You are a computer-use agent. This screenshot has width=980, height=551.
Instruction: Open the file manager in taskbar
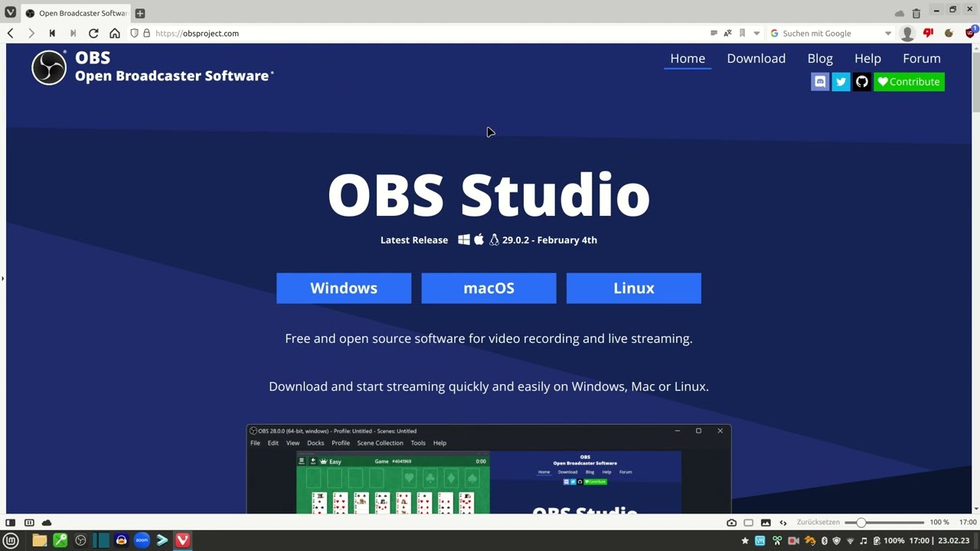(x=39, y=540)
